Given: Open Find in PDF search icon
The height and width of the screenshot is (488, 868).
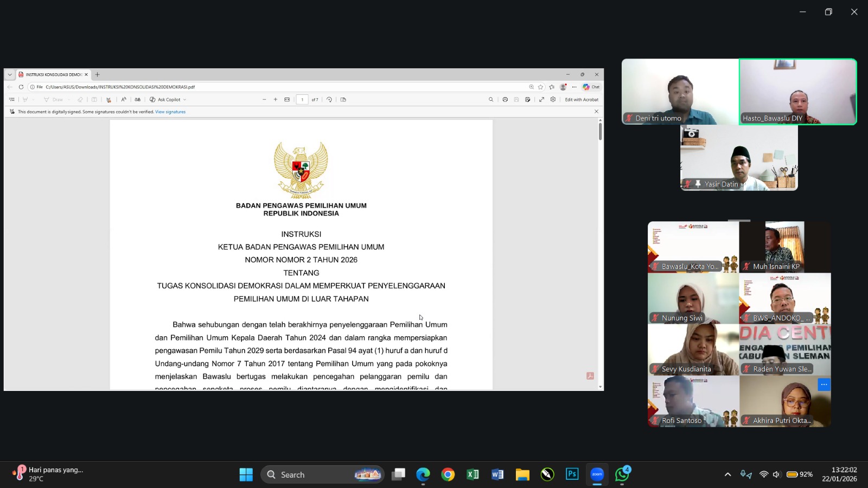Looking at the screenshot, I should [x=491, y=100].
